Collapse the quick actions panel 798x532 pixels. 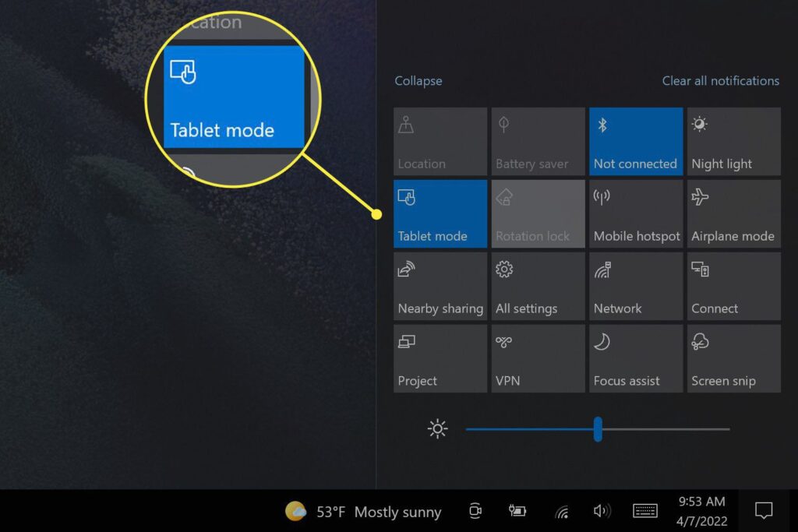pos(418,81)
